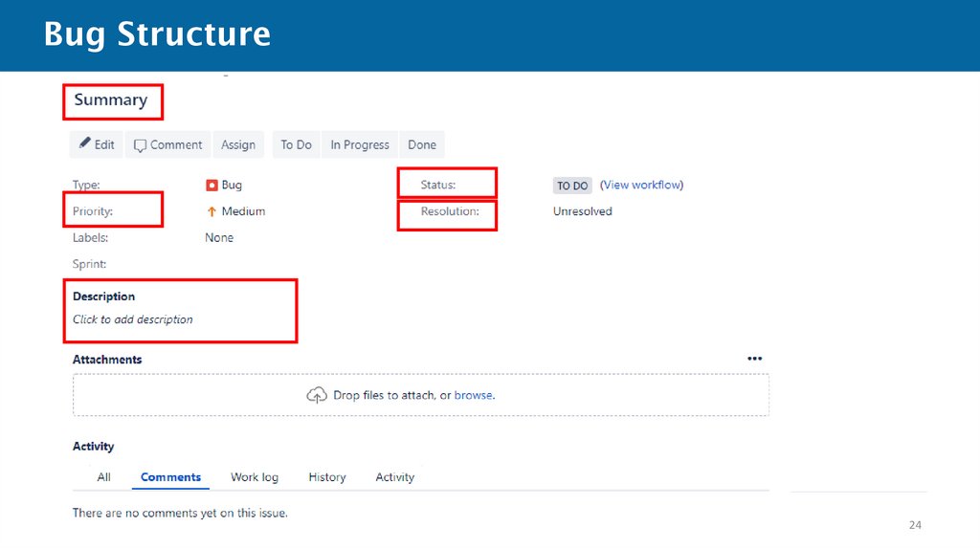The image size is (980, 549).
Task: Open the Activity tab
Action: click(394, 477)
